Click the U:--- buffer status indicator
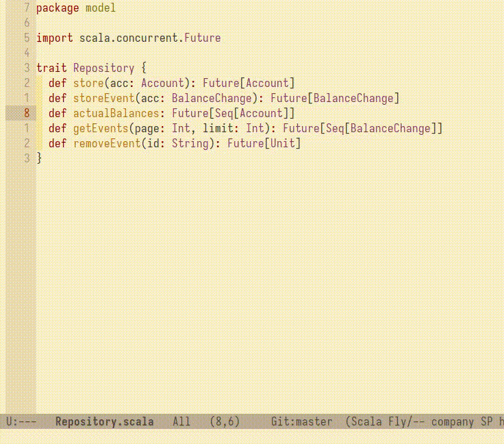 (x=21, y=422)
